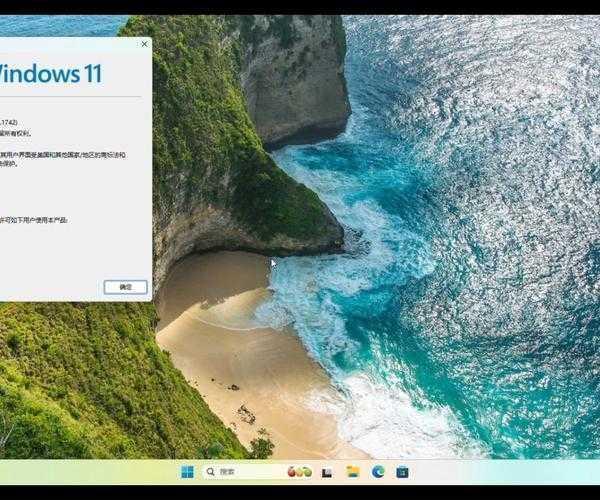
Task: Click the fruit search highlight icon
Action: (x=300, y=472)
